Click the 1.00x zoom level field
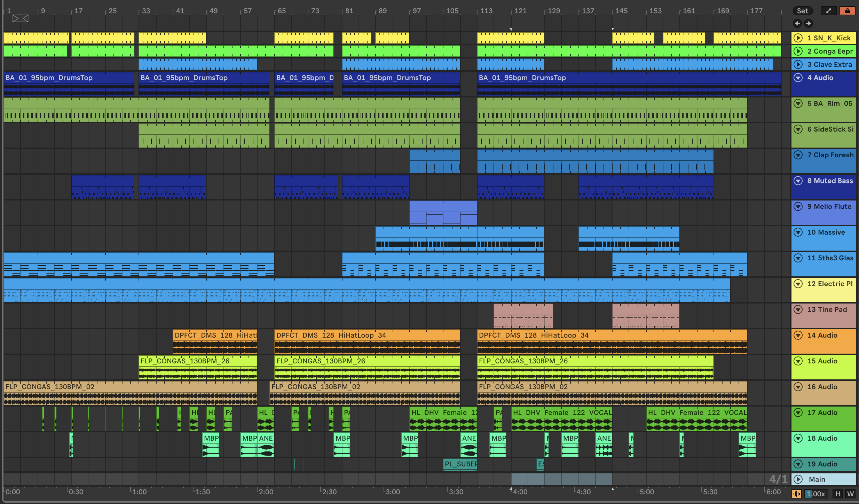The width and height of the screenshot is (859, 504). tap(816, 494)
